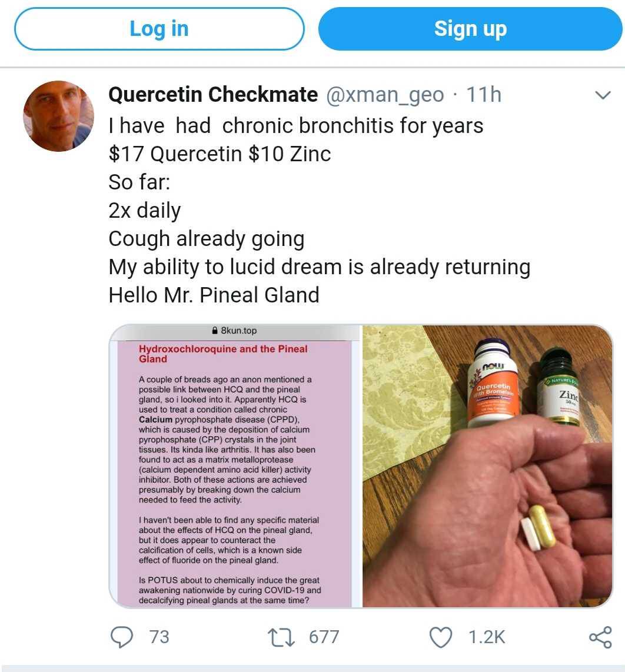The height and width of the screenshot is (672, 625).
Task: Retweet using the arrows icon
Action: coord(281,637)
